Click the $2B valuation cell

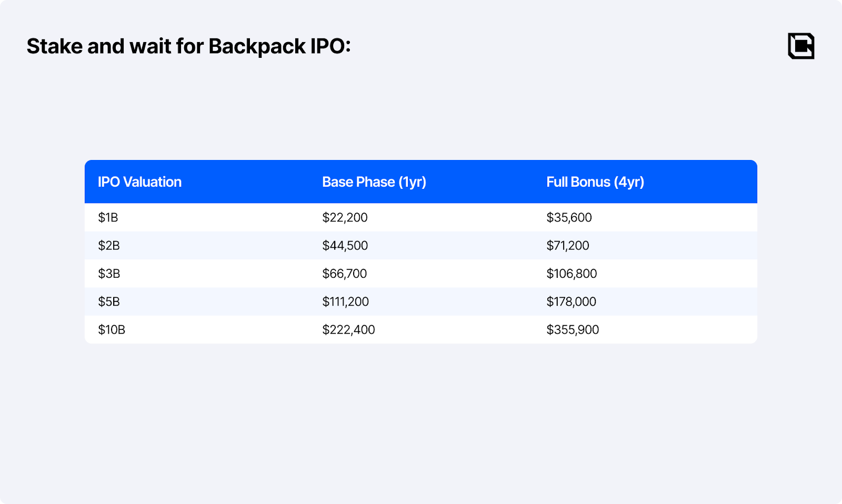(109, 246)
